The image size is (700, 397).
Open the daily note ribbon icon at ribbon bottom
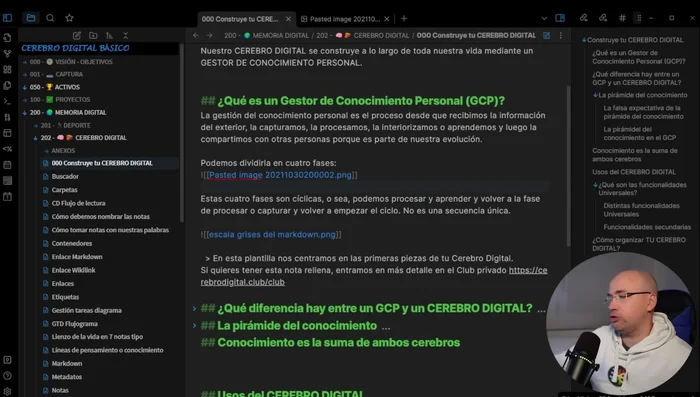pos(7,196)
